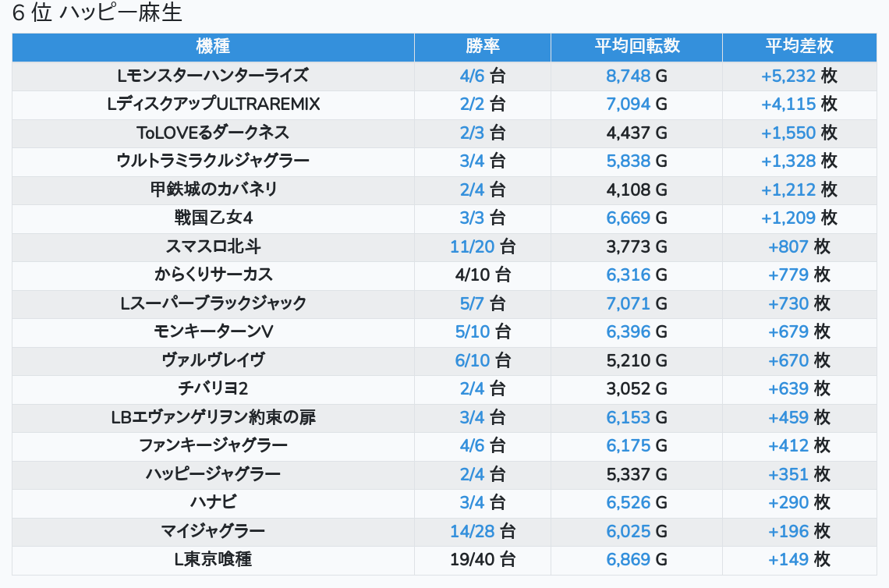Select Lモンスターハンターライズ machine name
This screenshot has width=889, height=588.
213,76
